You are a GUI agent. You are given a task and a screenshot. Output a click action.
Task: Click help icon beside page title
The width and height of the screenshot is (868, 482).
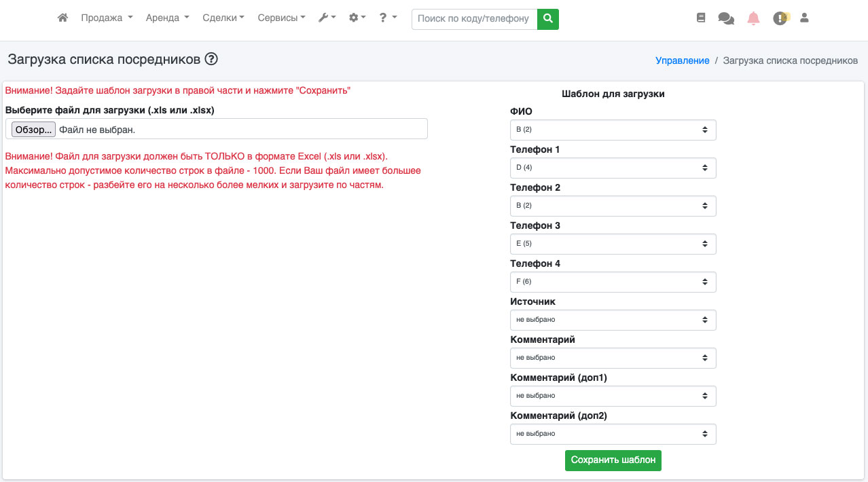click(211, 59)
